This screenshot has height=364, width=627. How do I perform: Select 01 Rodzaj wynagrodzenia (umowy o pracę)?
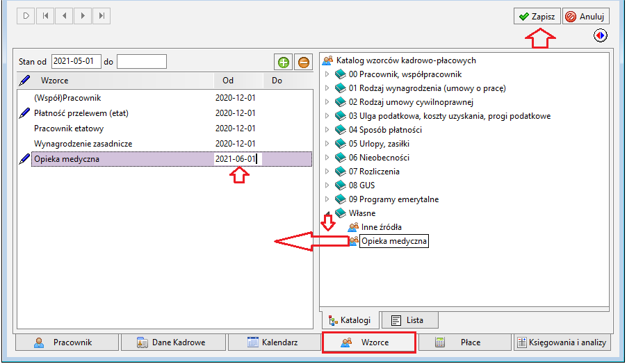pos(427,88)
